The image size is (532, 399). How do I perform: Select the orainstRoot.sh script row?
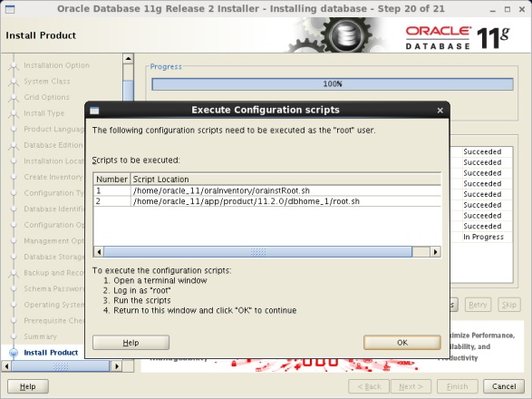click(267, 190)
